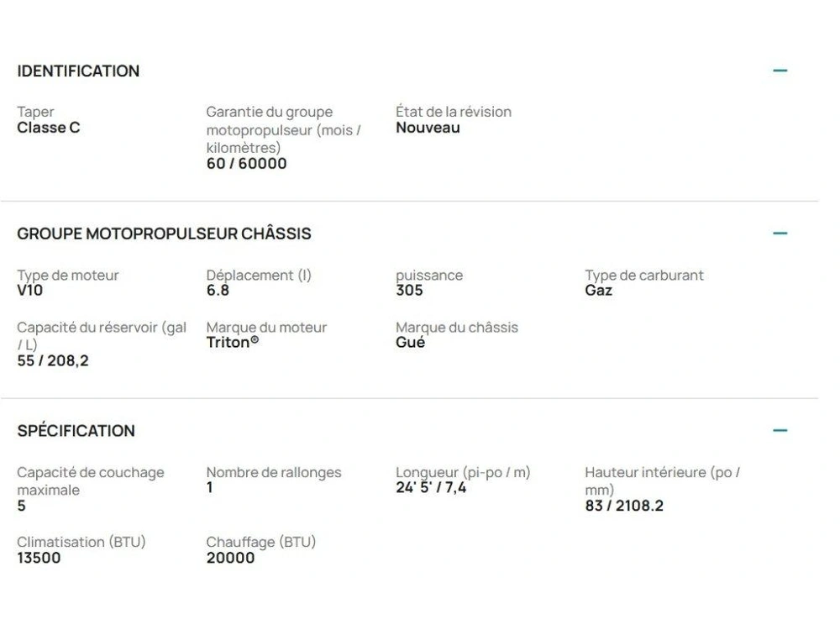The width and height of the screenshot is (840, 630).
Task: Select the "Nouveau" revision state value
Action: 428,128
